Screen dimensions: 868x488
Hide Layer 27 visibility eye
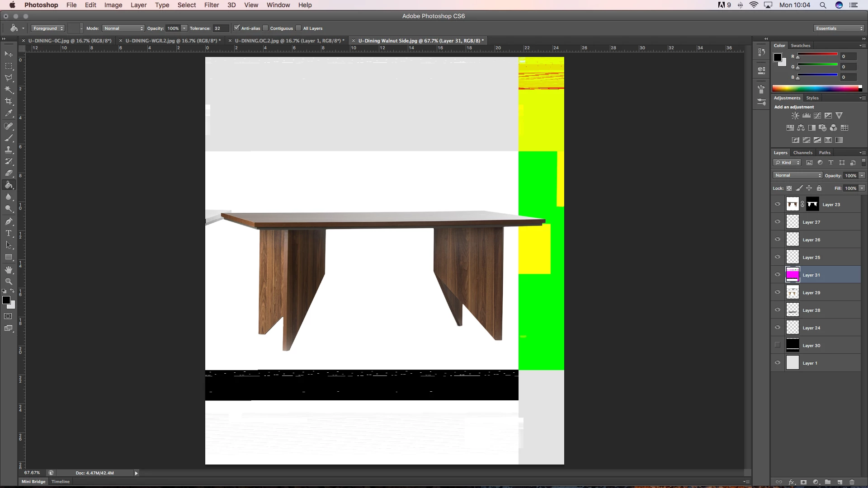click(x=778, y=222)
